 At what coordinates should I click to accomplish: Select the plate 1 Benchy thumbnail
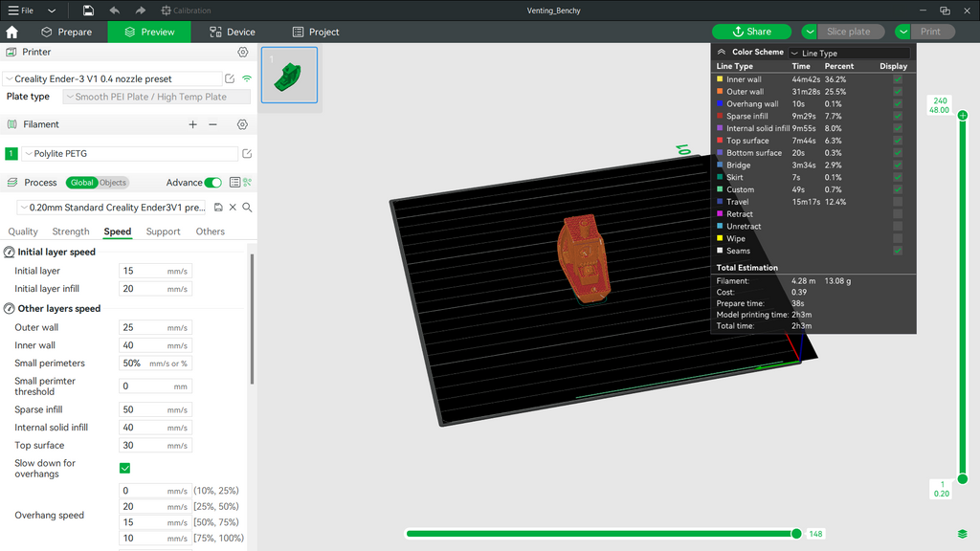[x=289, y=75]
